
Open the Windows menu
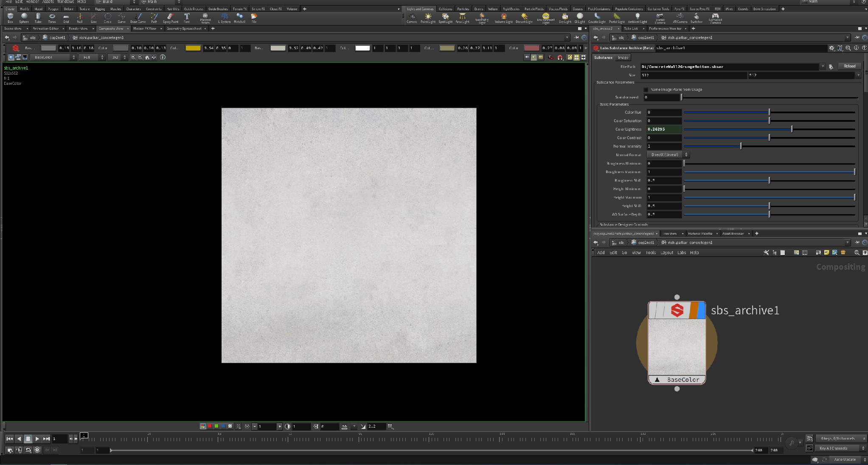[x=65, y=2]
